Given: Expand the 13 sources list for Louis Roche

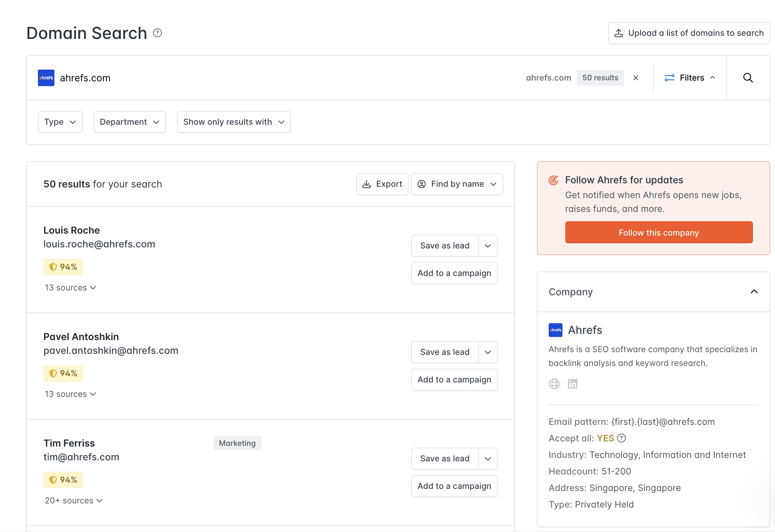Looking at the screenshot, I should [70, 288].
